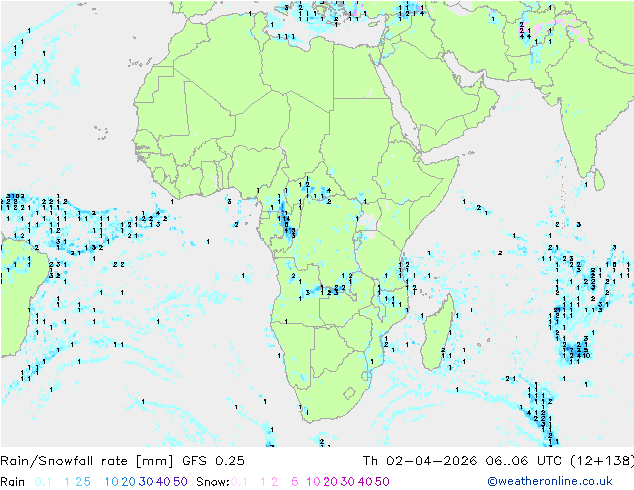Pick the rain legend value 20

pyautogui.click(x=129, y=482)
